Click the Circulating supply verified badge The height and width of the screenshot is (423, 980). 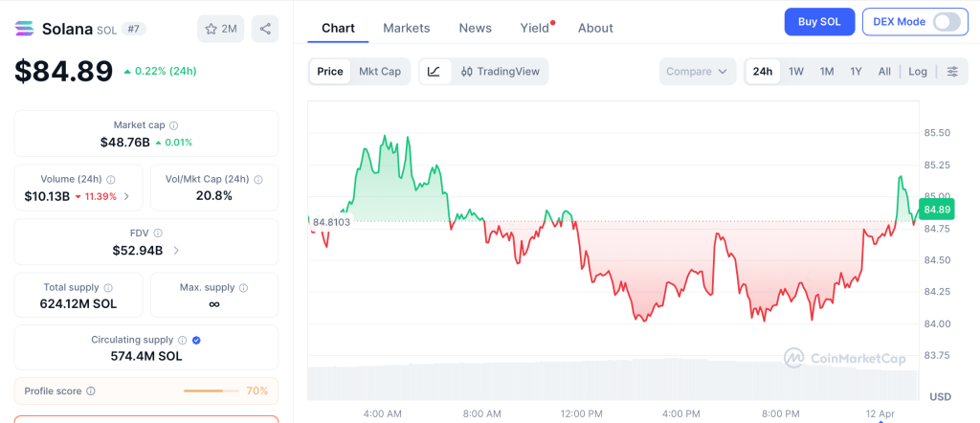click(196, 340)
